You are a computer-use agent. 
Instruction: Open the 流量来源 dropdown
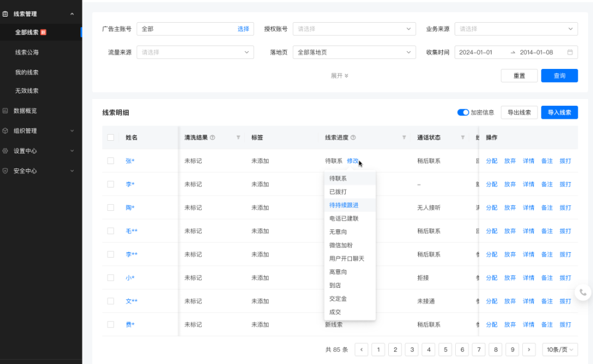195,52
